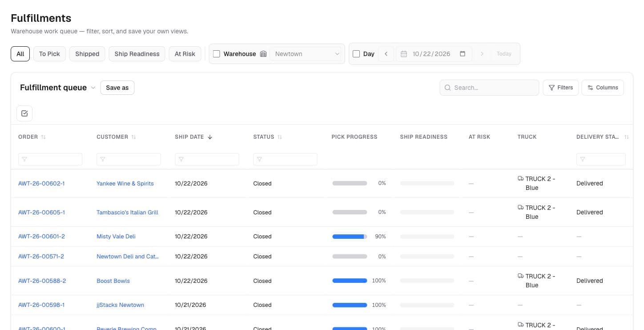The width and height of the screenshot is (644, 330).
Task: Click the warehouse building icon
Action: 263,54
